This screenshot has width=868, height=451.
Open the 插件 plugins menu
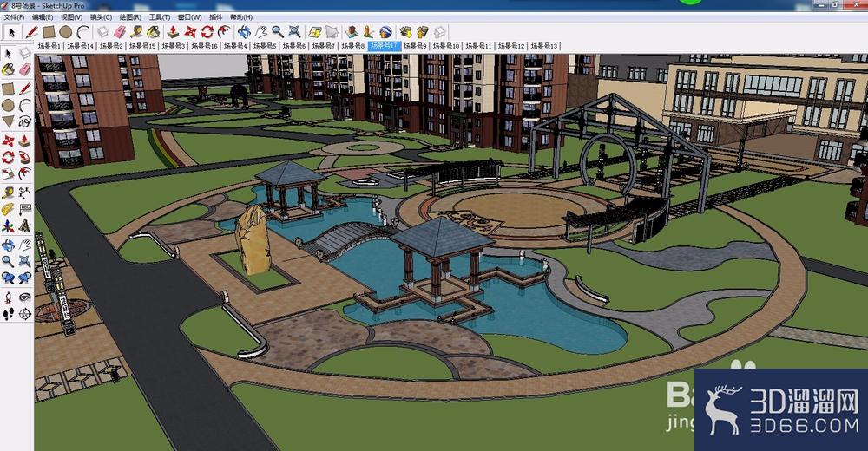click(x=216, y=17)
